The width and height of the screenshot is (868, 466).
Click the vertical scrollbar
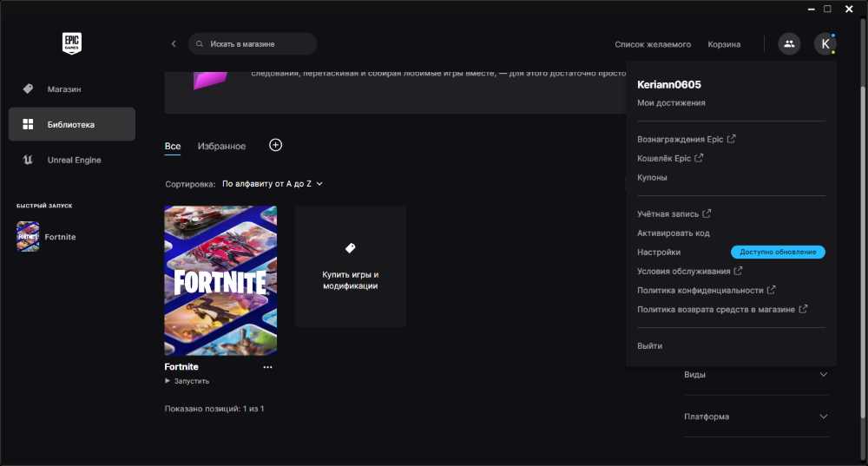tap(862, 252)
